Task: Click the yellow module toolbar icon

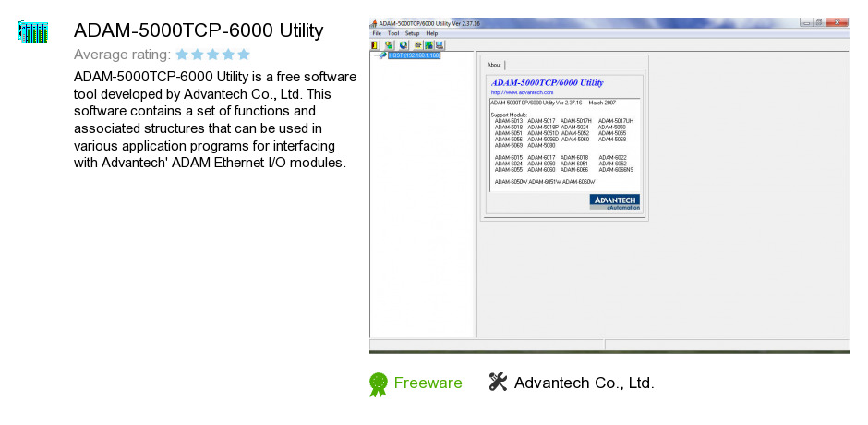Action: pos(418,45)
